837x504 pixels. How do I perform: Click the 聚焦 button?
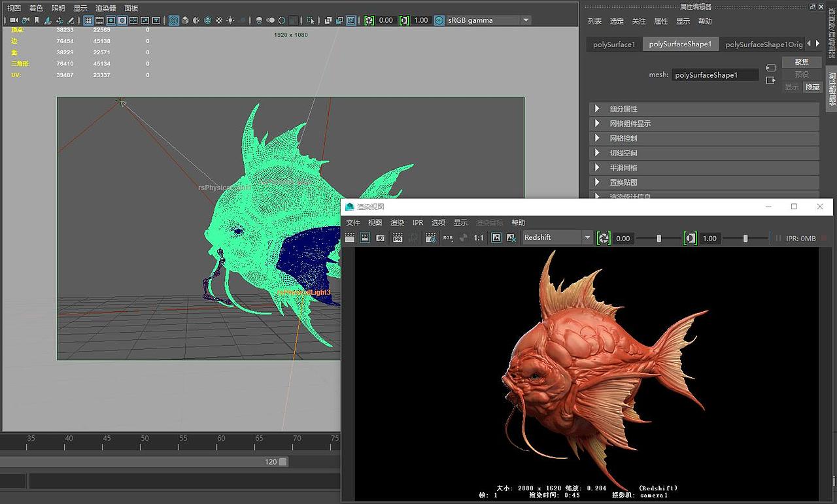click(802, 62)
